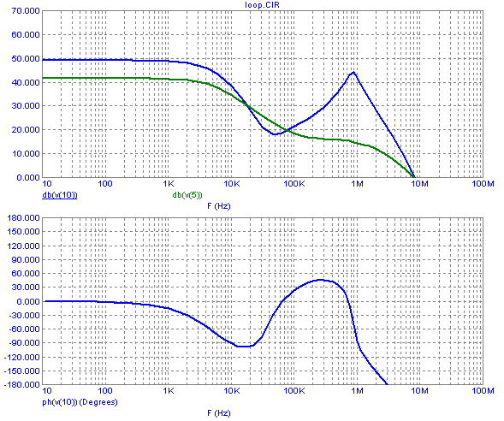This screenshot has width=504, height=421.
Task: Click the 60.000 phase axis value
Action: pyautogui.click(x=26, y=274)
